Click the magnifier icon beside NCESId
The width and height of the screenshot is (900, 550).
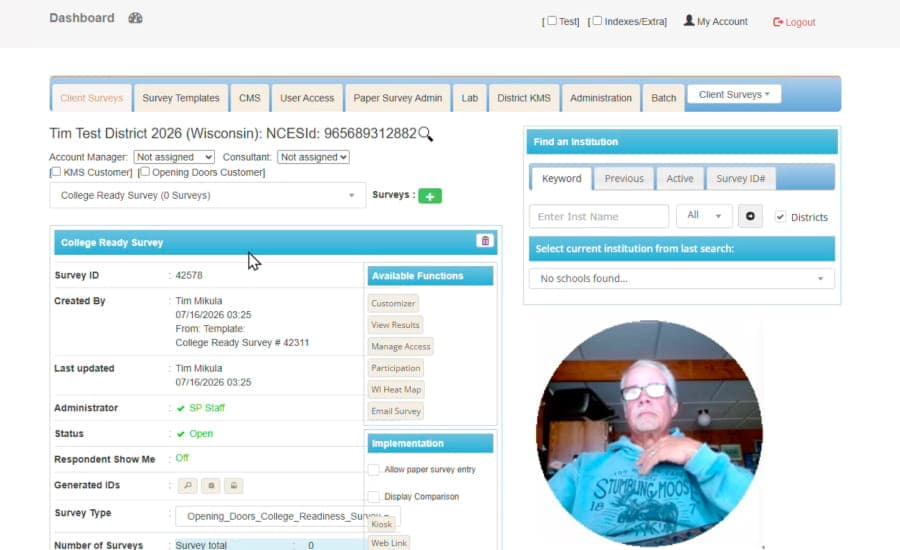pyautogui.click(x=425, y=134)
